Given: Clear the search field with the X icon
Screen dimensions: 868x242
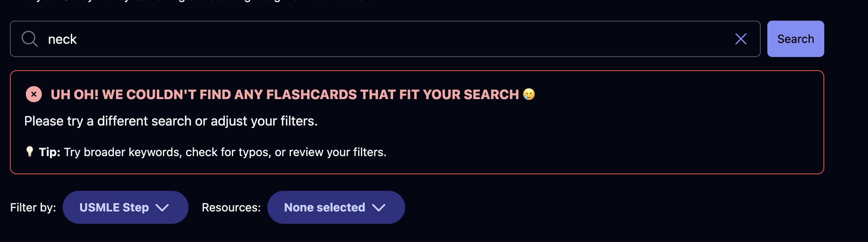Looking at the screenshot, I should (x=741, y=39).
